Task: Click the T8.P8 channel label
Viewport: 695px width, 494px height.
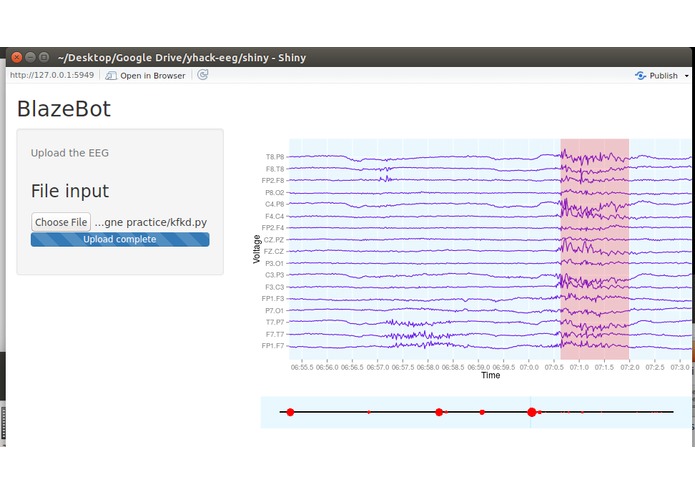Action: tap(275, 157)
